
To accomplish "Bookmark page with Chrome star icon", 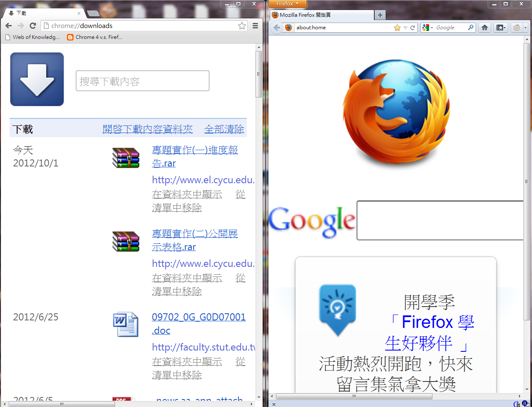I will [242, 26].
